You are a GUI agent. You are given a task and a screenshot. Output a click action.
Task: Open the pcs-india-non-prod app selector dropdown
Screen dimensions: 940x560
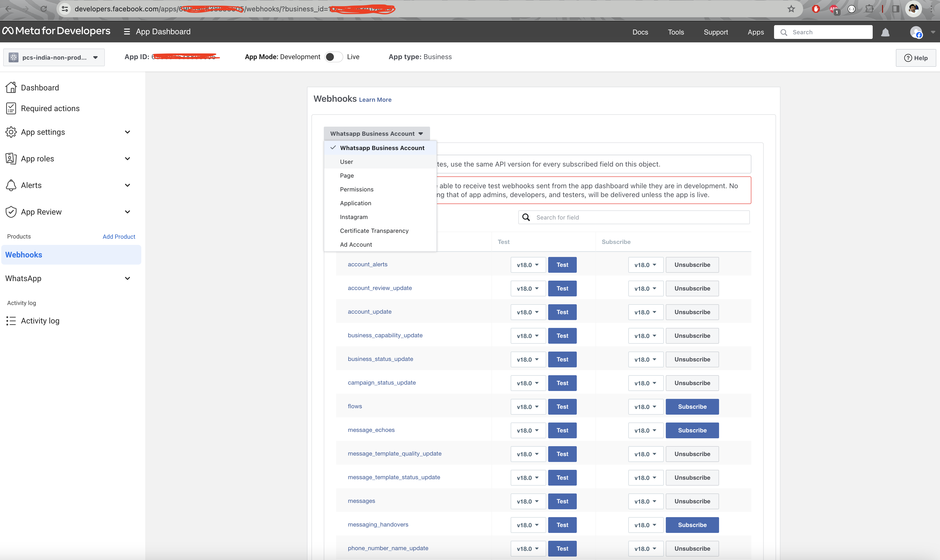pos(54,57)
